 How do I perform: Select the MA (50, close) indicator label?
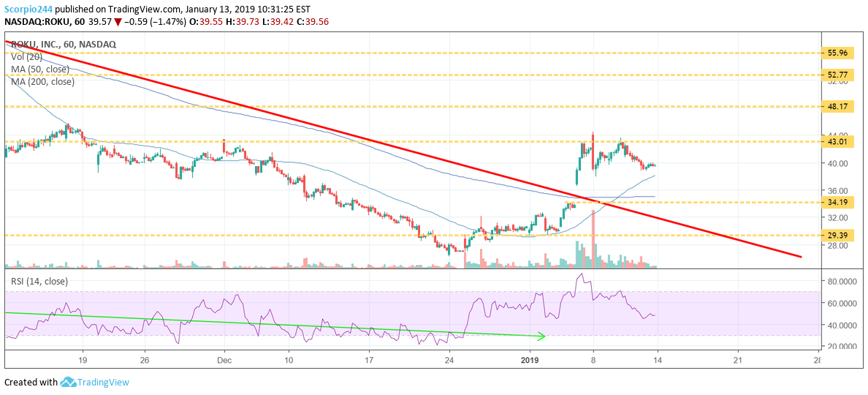pyautogui.click(x=40, y=69)
